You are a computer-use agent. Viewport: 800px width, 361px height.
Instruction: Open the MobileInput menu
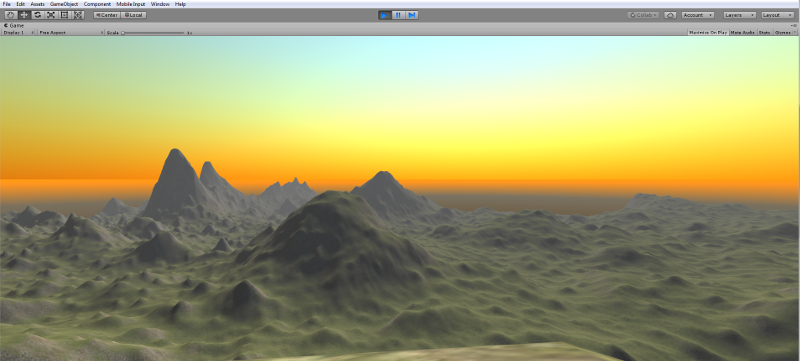(x=131, y=4)
